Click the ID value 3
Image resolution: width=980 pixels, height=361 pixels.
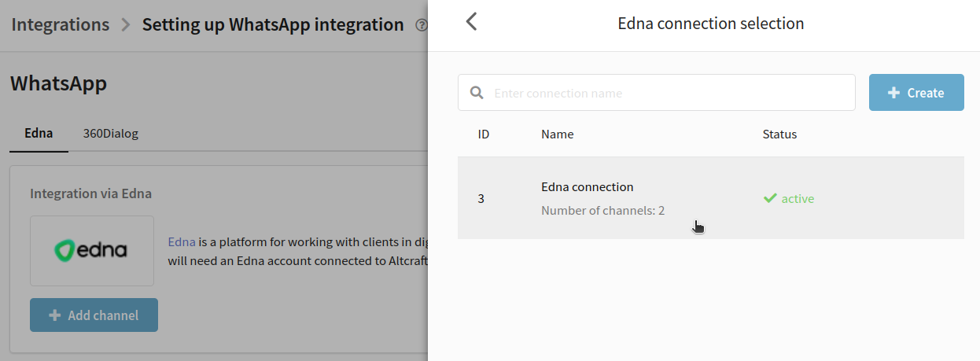click(481, 198)
